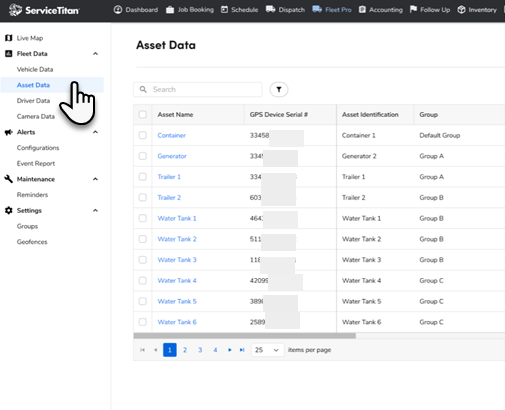
Task: Click the Follow Up flag icon
Action: [413, 9]
